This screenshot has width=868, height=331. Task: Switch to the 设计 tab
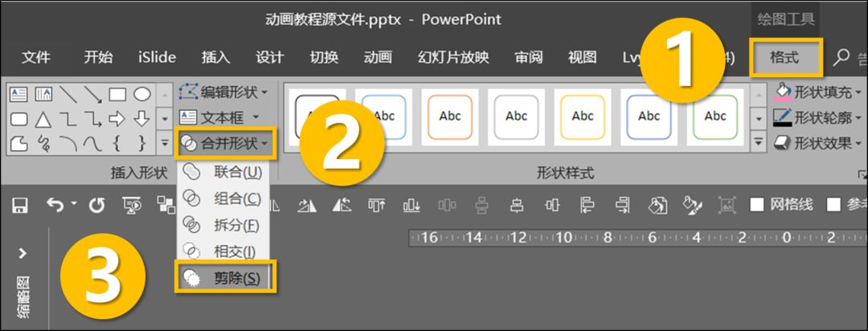click(269, 57)
